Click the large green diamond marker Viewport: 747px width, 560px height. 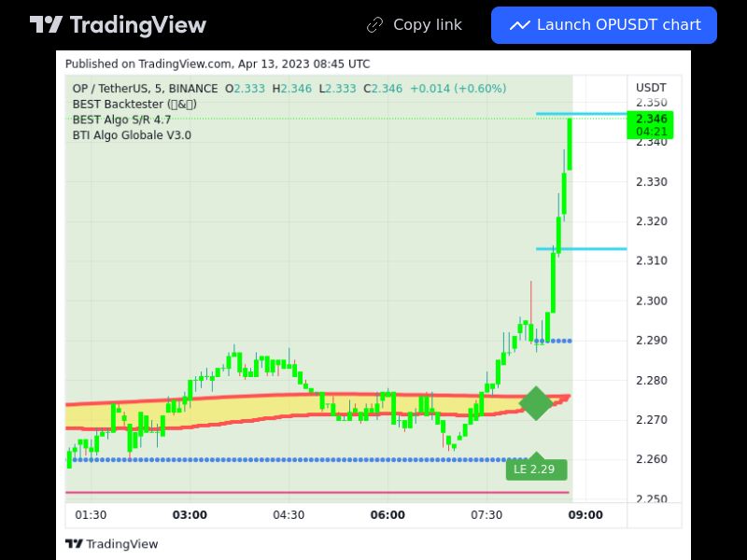(536, 403)
